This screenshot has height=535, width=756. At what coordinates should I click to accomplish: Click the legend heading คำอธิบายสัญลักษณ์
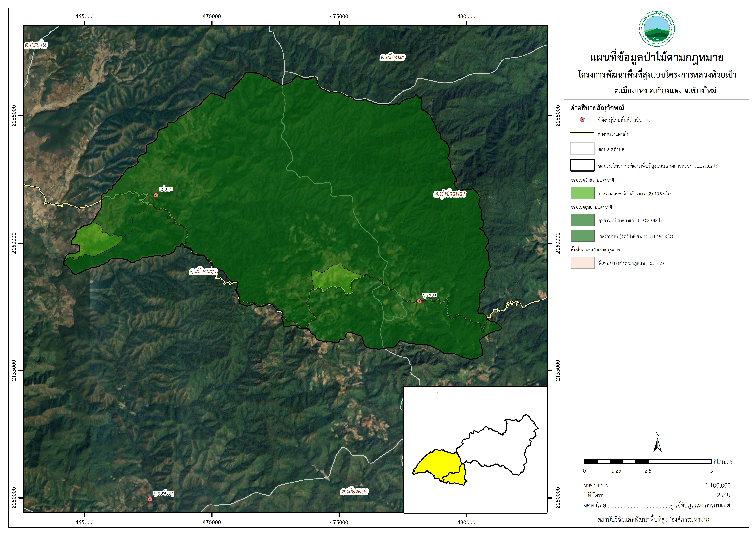tap(597, 108)
